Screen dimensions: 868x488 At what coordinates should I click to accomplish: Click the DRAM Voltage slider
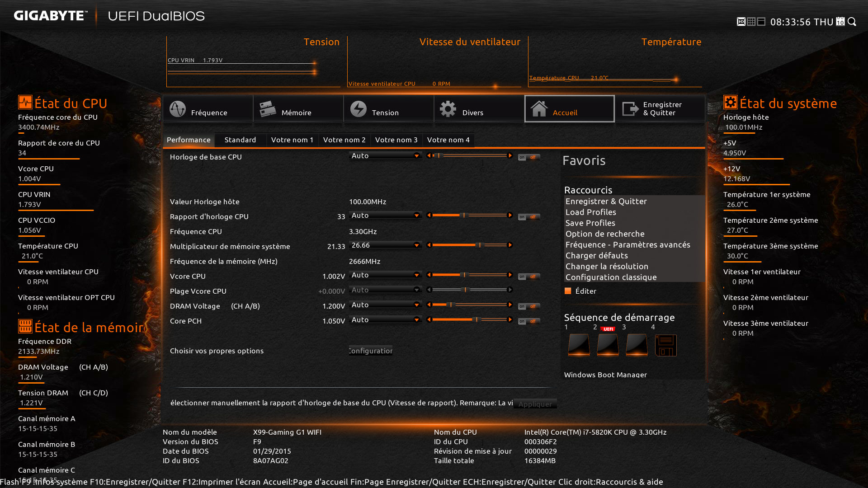coord(469,305)
